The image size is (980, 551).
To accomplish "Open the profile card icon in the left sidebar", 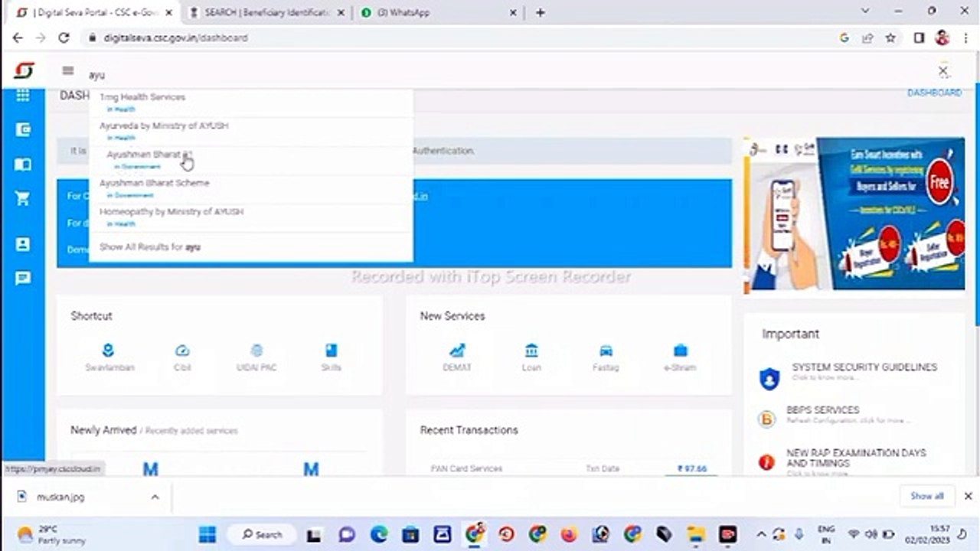I will tap(23, 244).
